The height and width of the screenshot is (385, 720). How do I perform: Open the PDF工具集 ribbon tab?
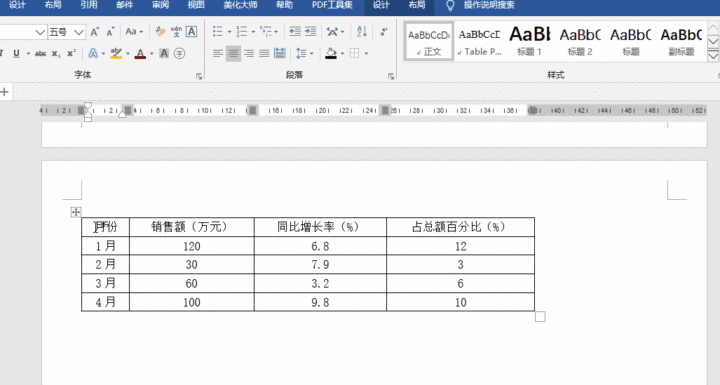pos(332,5)
